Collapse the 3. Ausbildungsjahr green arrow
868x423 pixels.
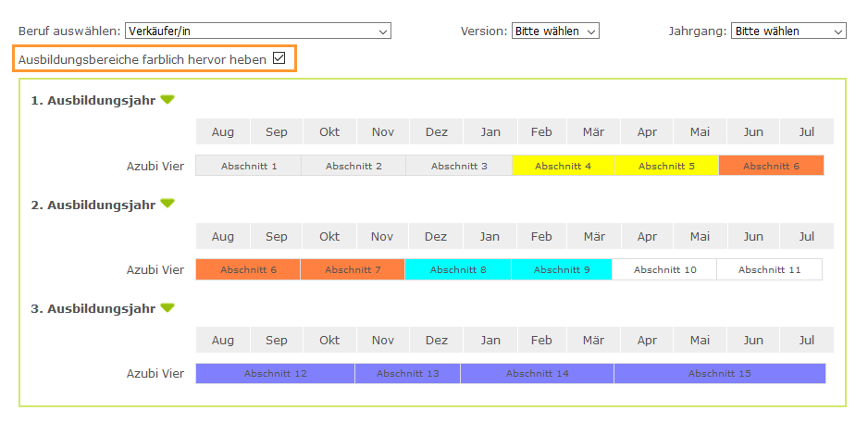coord(167,308)
